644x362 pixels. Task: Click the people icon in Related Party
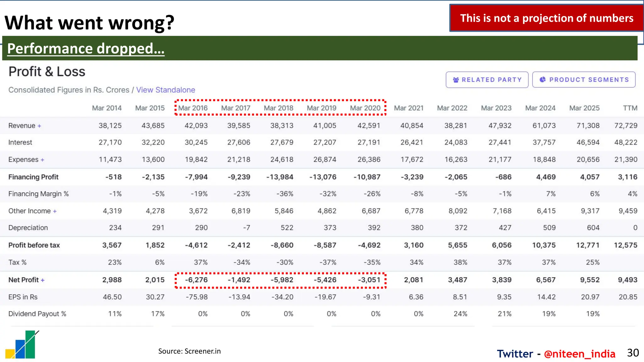pyautogui.click(x=456, y=80)
